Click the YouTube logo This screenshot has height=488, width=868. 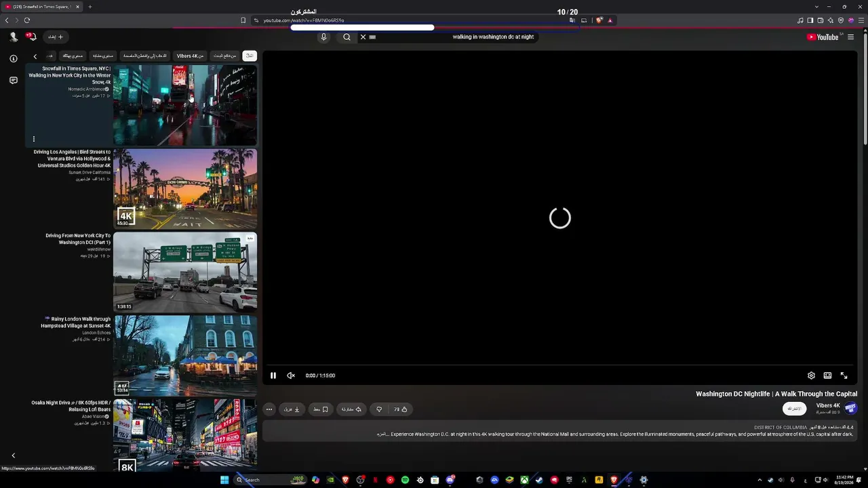823,37
